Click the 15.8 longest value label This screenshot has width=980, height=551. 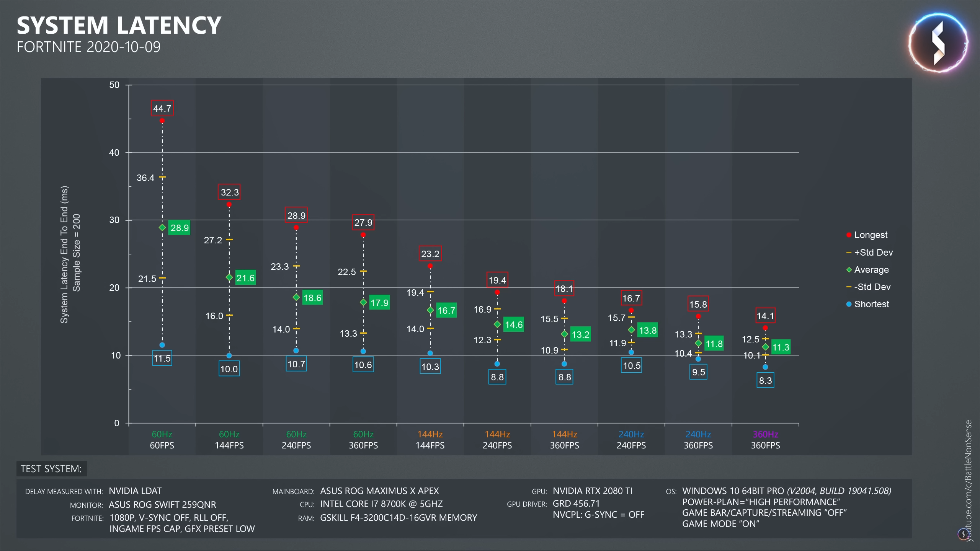pos(698,304)
